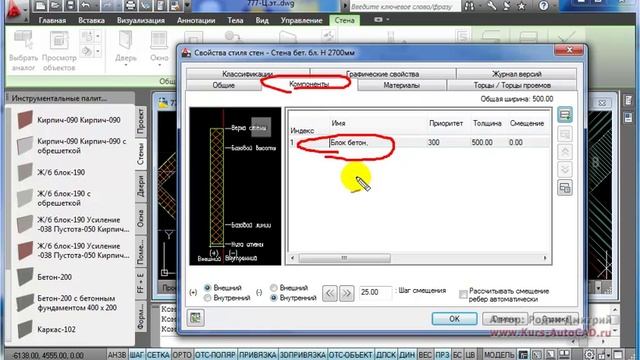Toggle ОРТО mode in the status bar
The width and height of the screenshot is (640, 360).
tap(182, 355)
